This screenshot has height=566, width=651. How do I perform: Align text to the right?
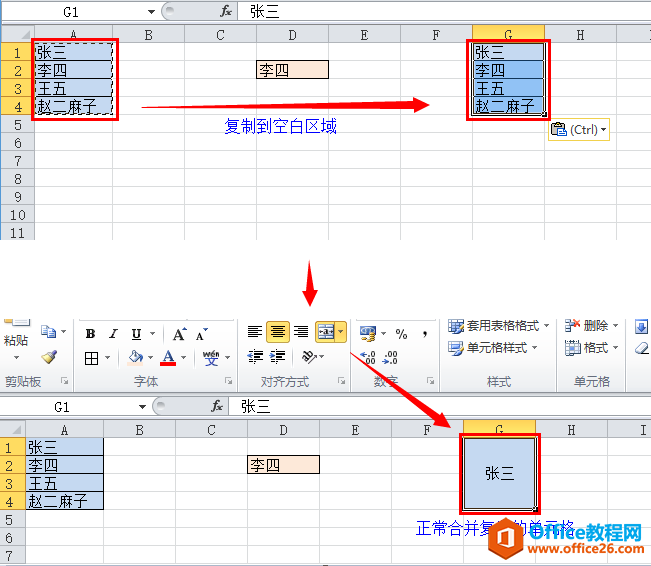[301, 332]
